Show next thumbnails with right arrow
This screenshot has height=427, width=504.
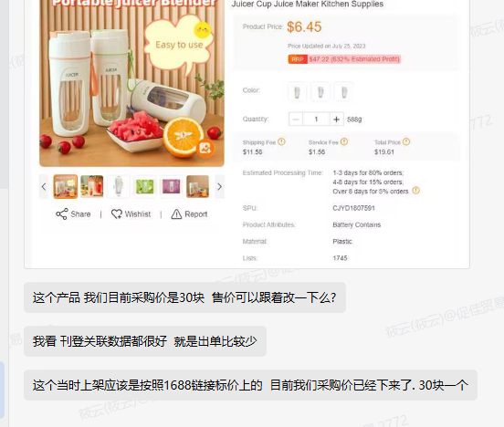(219, 187)
